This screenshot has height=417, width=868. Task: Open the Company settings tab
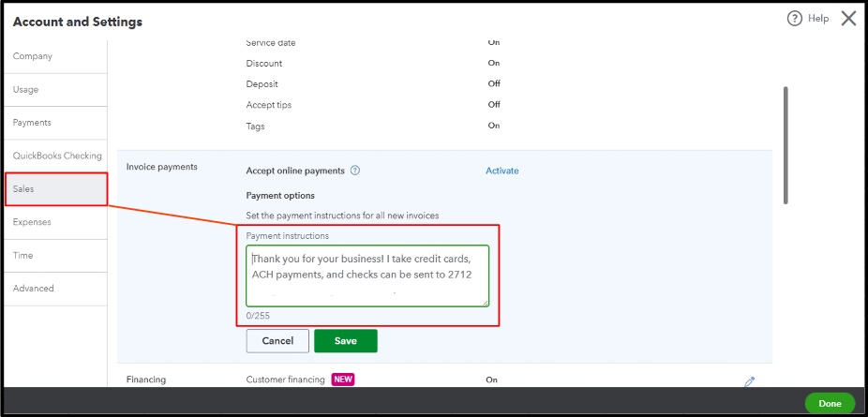pos(33,56)
